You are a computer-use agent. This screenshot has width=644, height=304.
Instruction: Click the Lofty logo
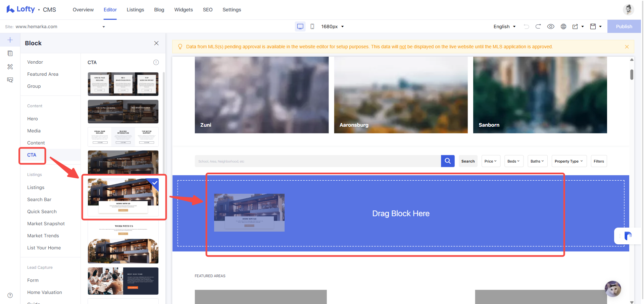pos(20,9)
